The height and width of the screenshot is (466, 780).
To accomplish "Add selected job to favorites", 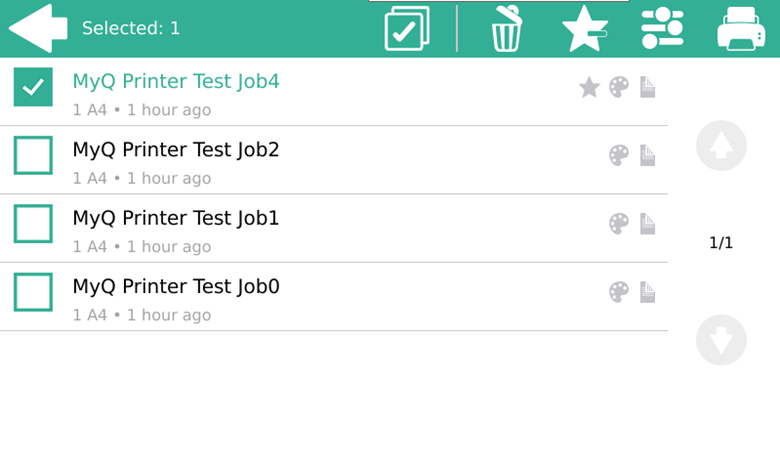I will 584,28.
